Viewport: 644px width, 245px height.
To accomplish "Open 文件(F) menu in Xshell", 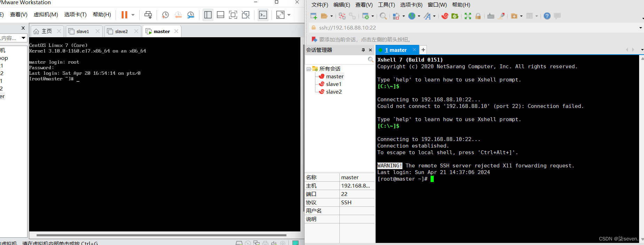I will [320, 5].
